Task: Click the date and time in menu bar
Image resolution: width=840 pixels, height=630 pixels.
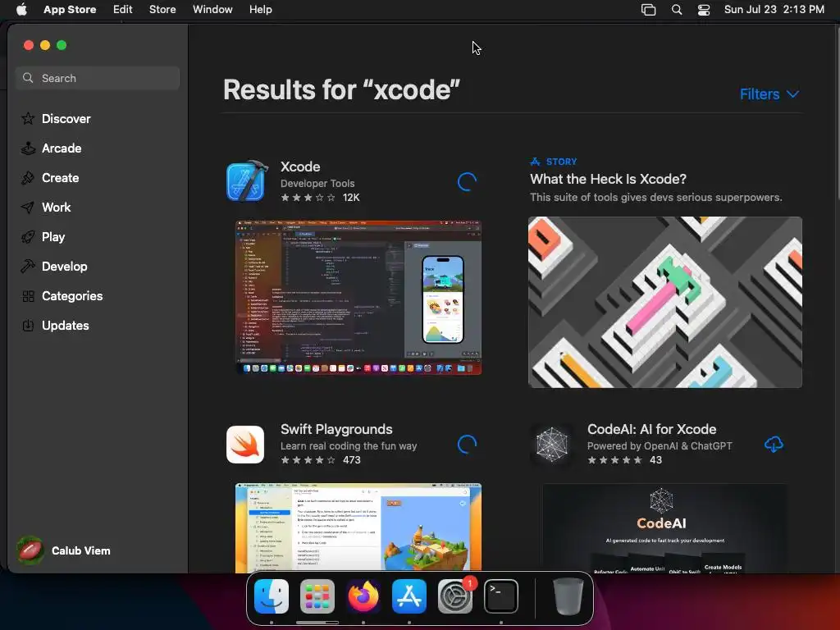Action: (774, 10)
